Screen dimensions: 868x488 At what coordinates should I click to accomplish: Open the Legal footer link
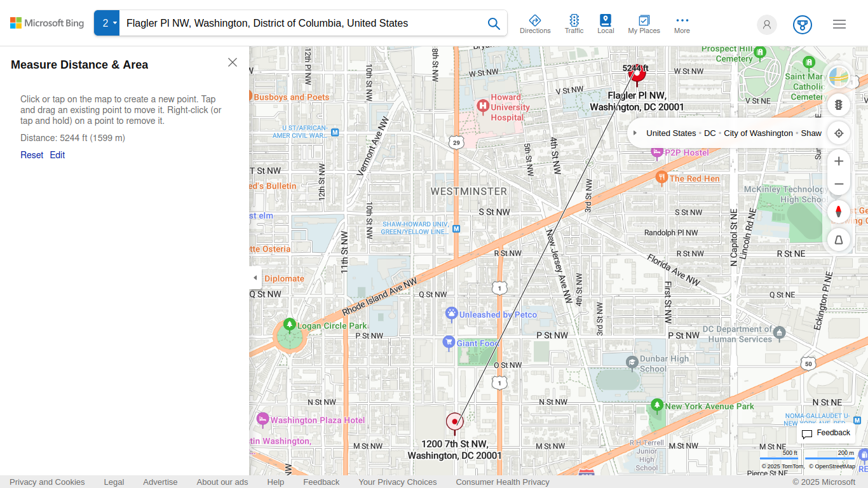pyautogui.click(x=114, y=482)
